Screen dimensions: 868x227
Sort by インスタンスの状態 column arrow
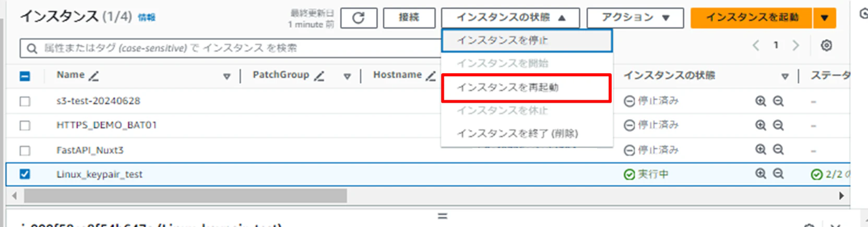784,77
